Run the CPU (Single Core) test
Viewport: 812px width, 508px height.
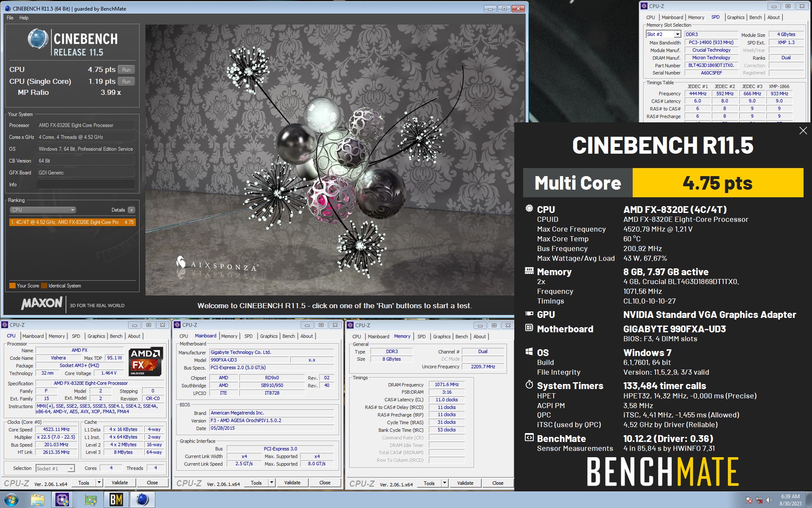pyautogui.click(x=126, y=82)
